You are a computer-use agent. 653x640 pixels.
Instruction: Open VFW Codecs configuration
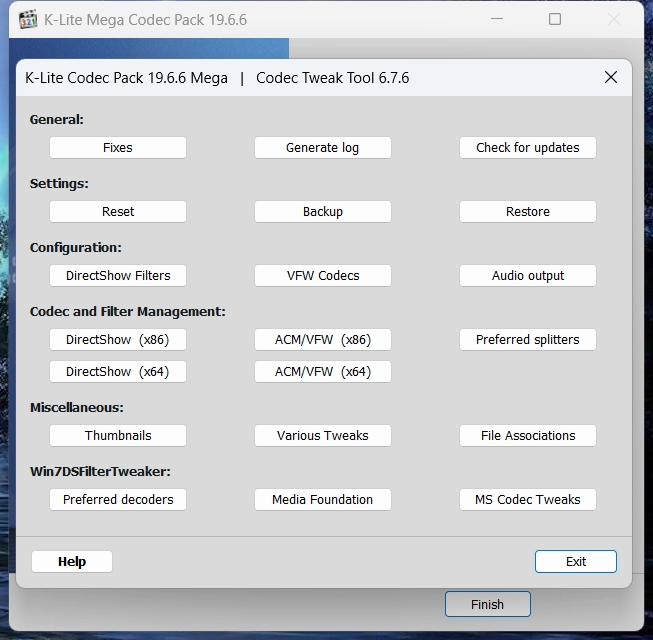[x=323, y=276]
